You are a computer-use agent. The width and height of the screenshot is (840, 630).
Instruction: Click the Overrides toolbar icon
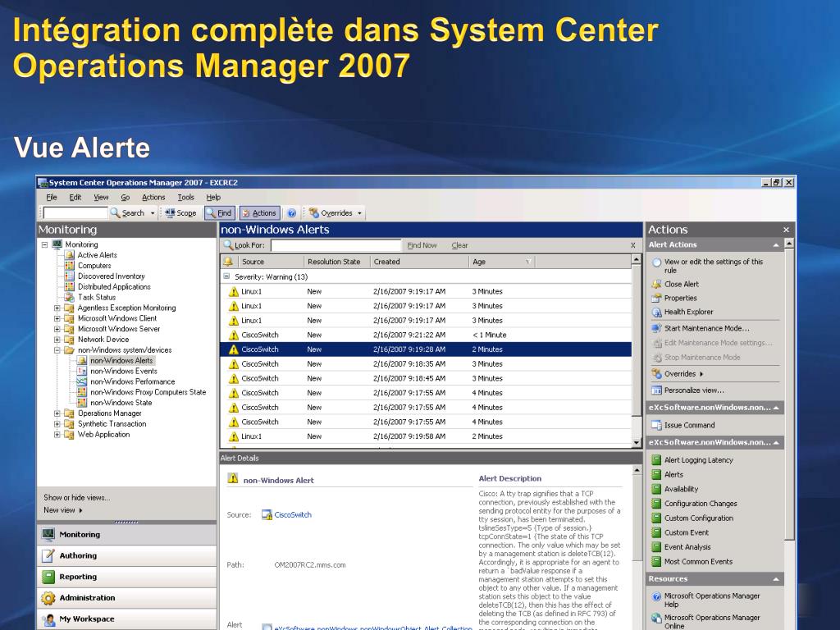[x=314, y=212]
